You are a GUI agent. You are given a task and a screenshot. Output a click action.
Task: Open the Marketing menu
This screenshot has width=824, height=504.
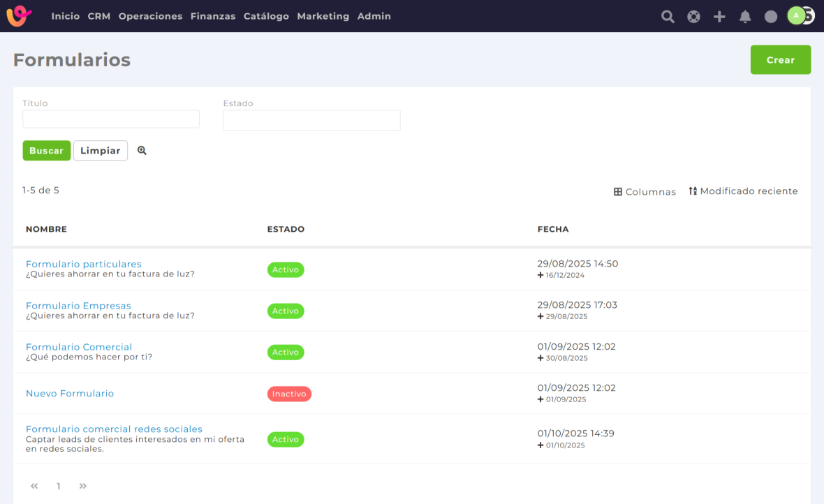(323, 16)
